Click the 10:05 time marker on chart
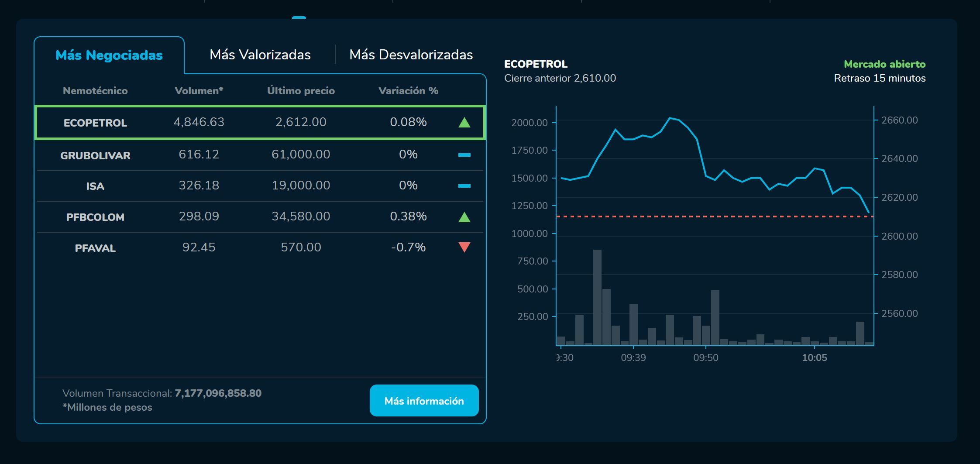This screenshot has width=980, height=464. point(814,357)
